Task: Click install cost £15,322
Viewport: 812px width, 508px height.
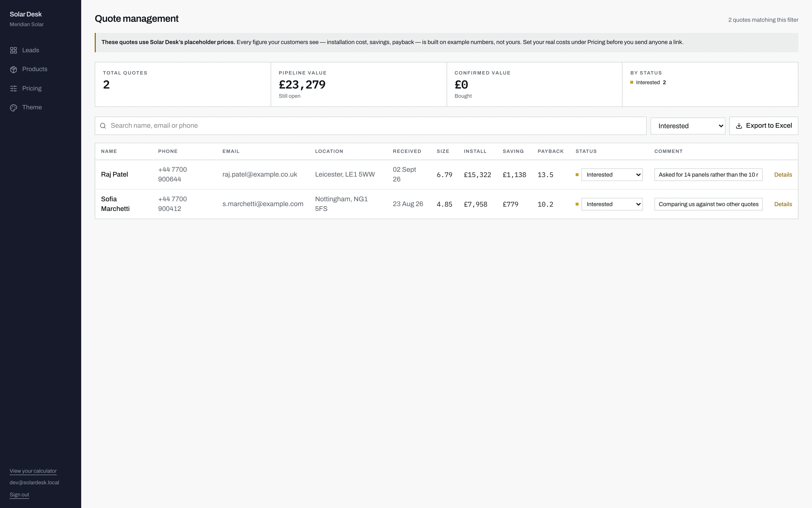Action: (478, 175)
